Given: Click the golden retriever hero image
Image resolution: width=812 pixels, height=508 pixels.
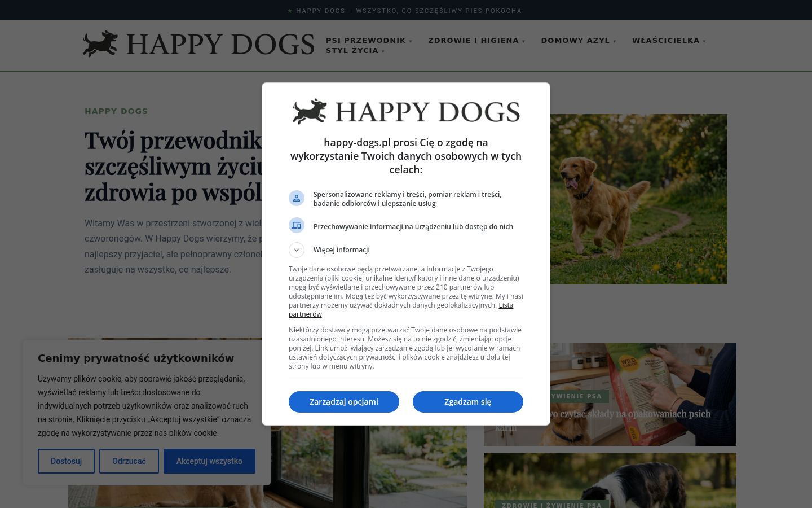Looking at the screenshot, I should 639,199.
